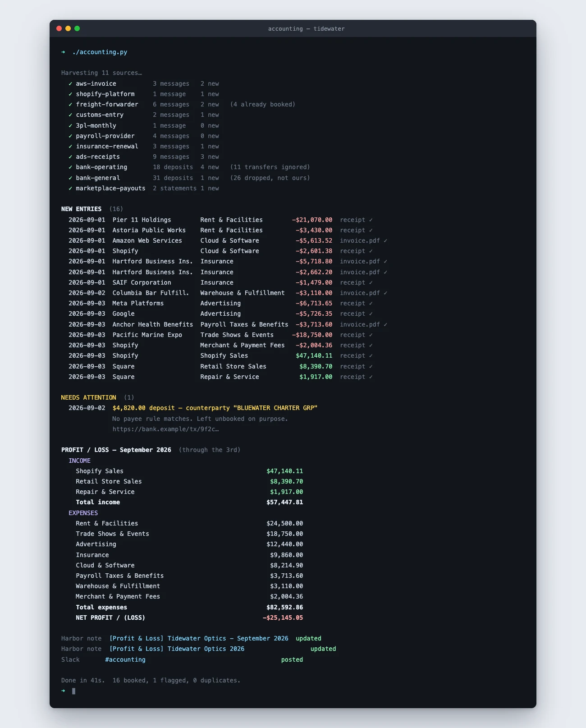Viewport: 586px width, 728px height.
Task: Click the checkmark beside ads-receipts
Action: tap(70, 157)
